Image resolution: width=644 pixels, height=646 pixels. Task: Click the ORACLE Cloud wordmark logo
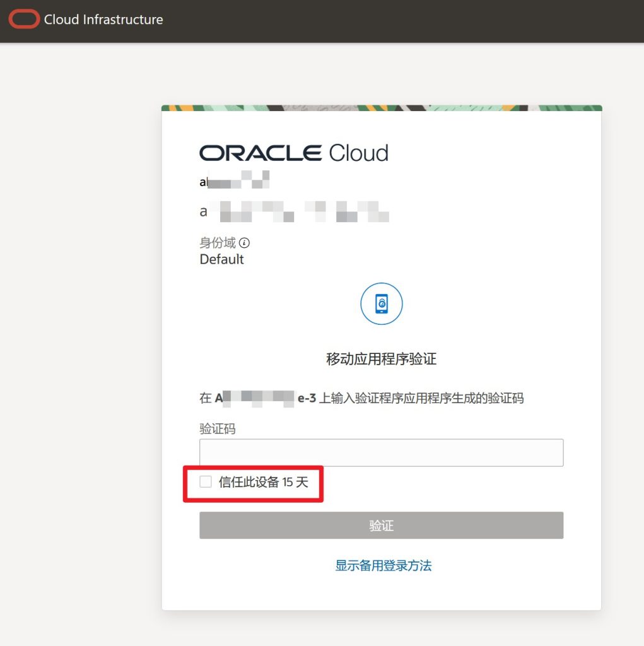293,153
